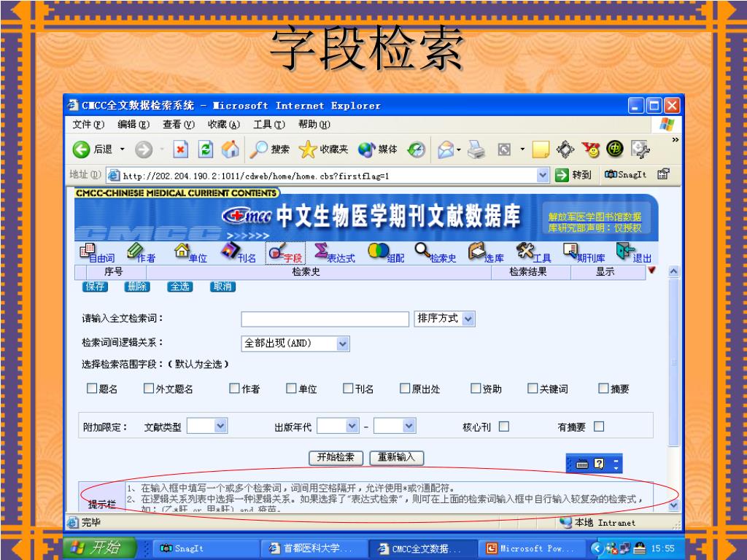This screenshot has height=560, width=747.
Task: Click the IE Back arrow button
Action: 82,150
